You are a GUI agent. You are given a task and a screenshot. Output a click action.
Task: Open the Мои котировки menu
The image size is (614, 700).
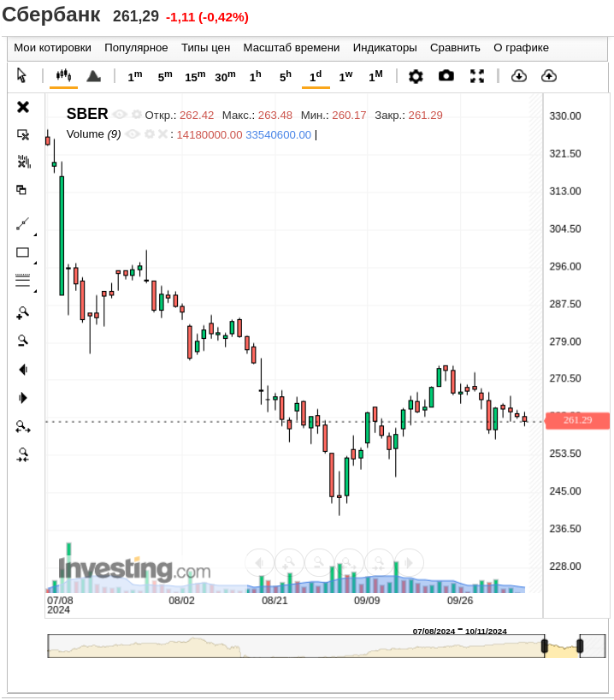pyautogui.click(x=53, y=48)
